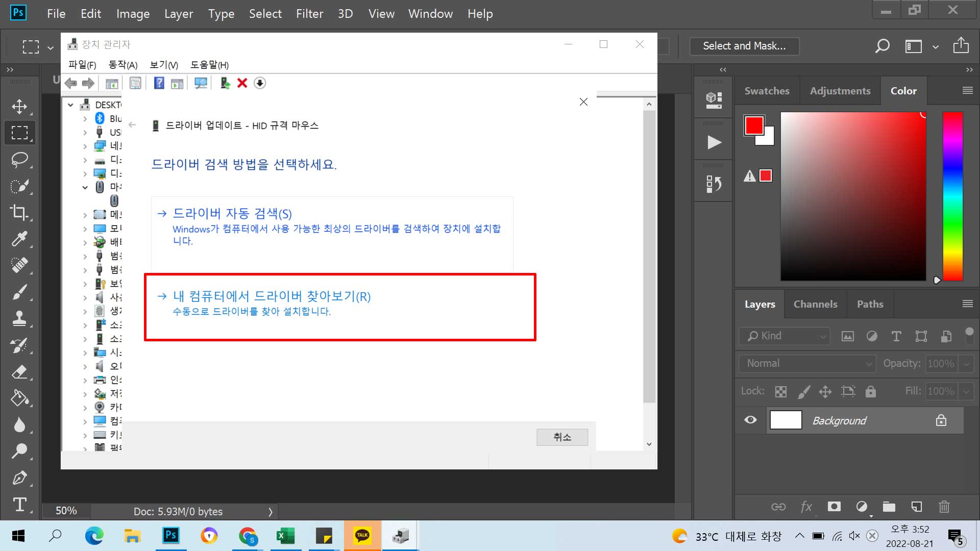Select the Move tool
This screenshot has width=980, height=551.
(19, 106)
